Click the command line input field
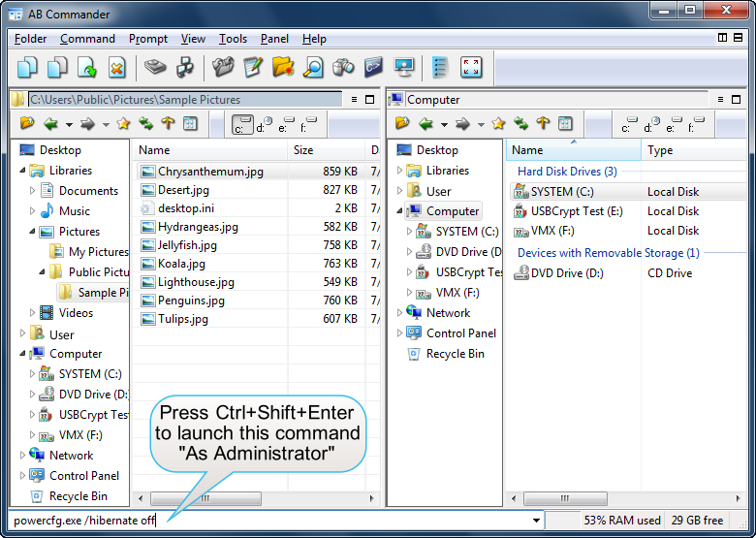The height and width of the screenshot is (538, 756). [x=270, y=521]
